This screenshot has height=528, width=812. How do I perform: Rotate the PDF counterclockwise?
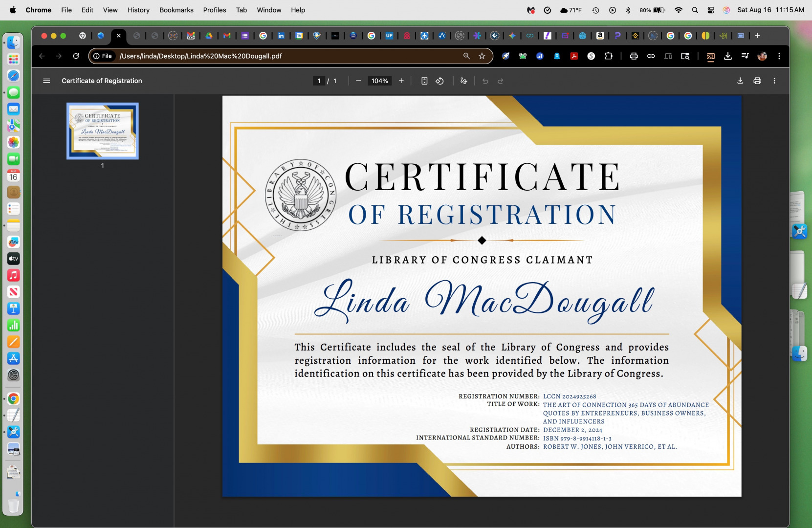[x=439, y=81]
